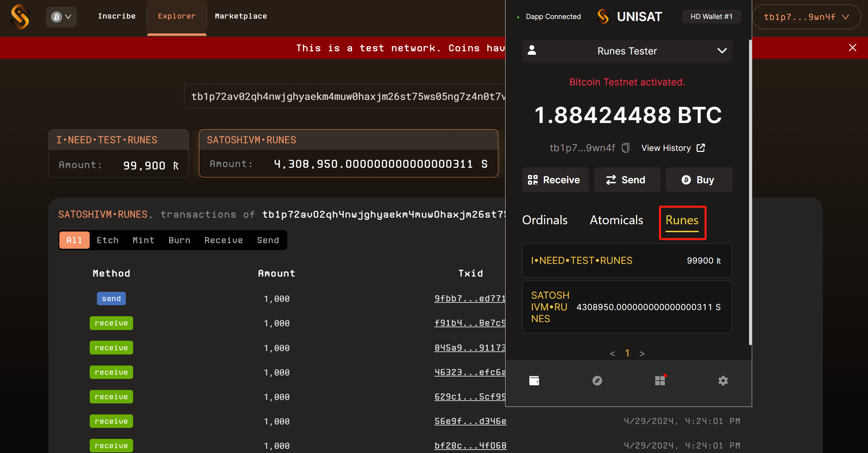Switch to the Ordinals tab in wallet
Image resolution: width=868 pixels, height=453 pixels.
545,220
